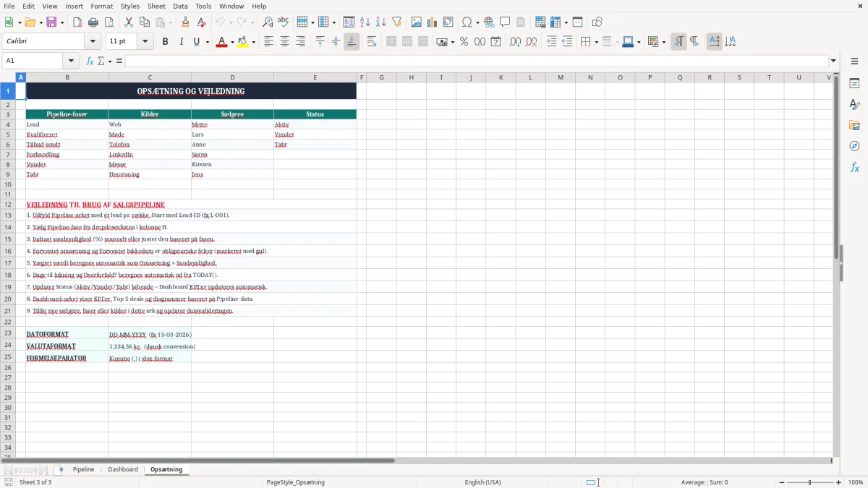Viewport: 868px width, 488px height.
Task: Insert a pivot table
Action: tap(448, 22)
